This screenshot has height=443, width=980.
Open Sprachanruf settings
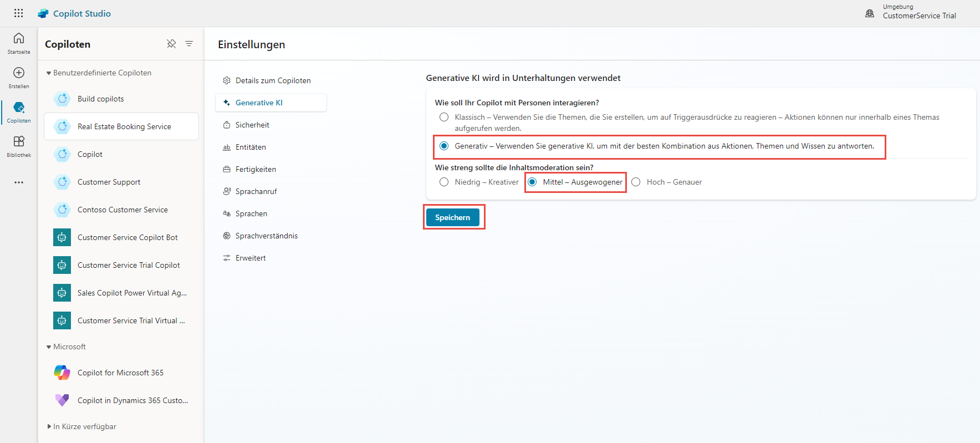[x=271, y=191]
